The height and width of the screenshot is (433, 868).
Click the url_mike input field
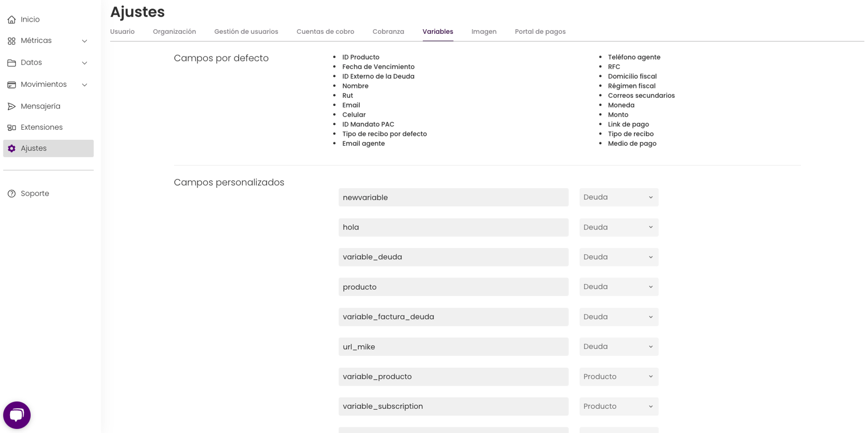pyautogui.click(x=453, y=347)
